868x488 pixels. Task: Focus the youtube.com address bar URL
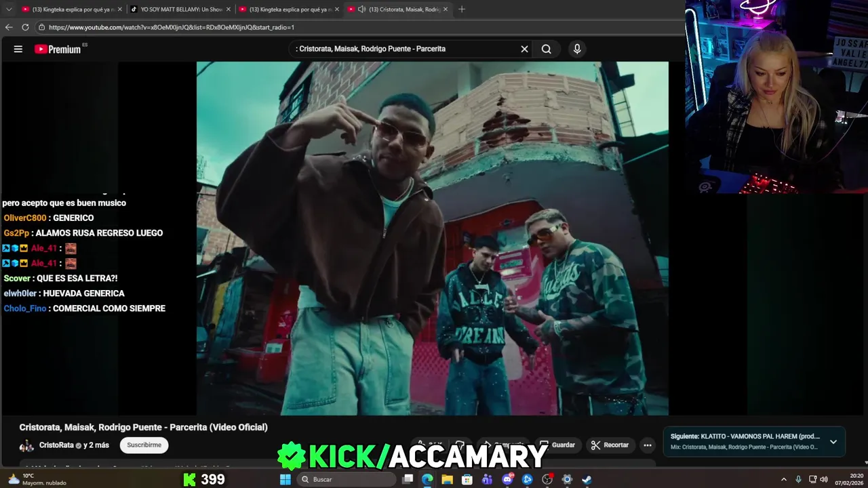coord(172,27)
